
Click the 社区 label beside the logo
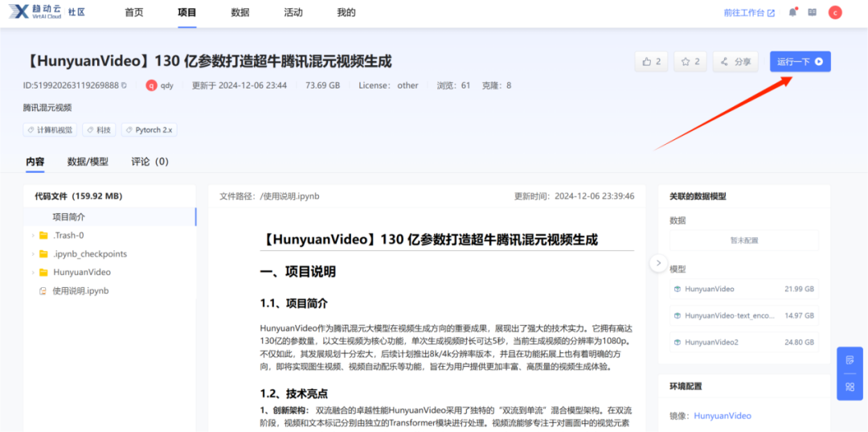coord(76,12)
